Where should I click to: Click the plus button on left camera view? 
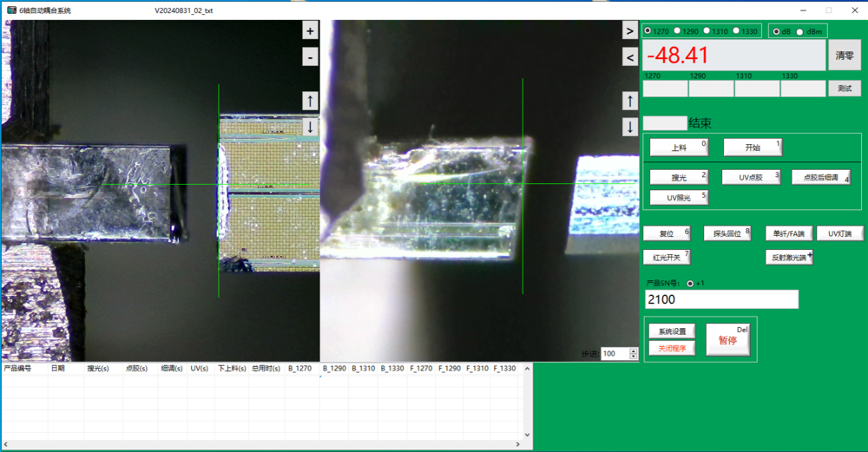(x=310, y=30)
